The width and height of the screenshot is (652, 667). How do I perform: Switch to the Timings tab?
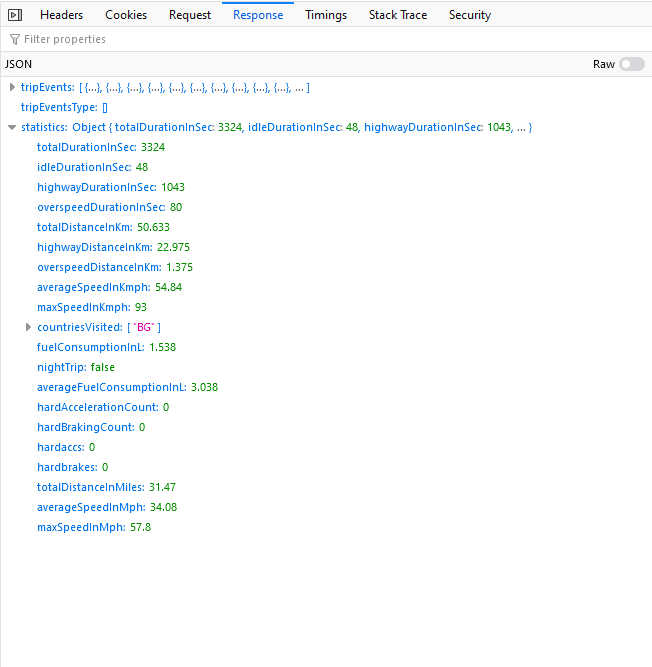coord(326,15)
